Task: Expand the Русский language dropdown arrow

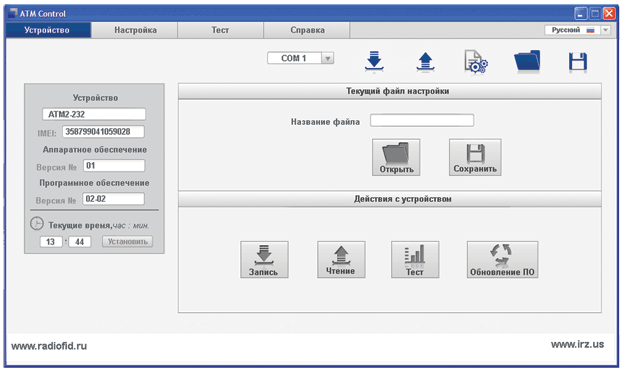Action: 606,30
